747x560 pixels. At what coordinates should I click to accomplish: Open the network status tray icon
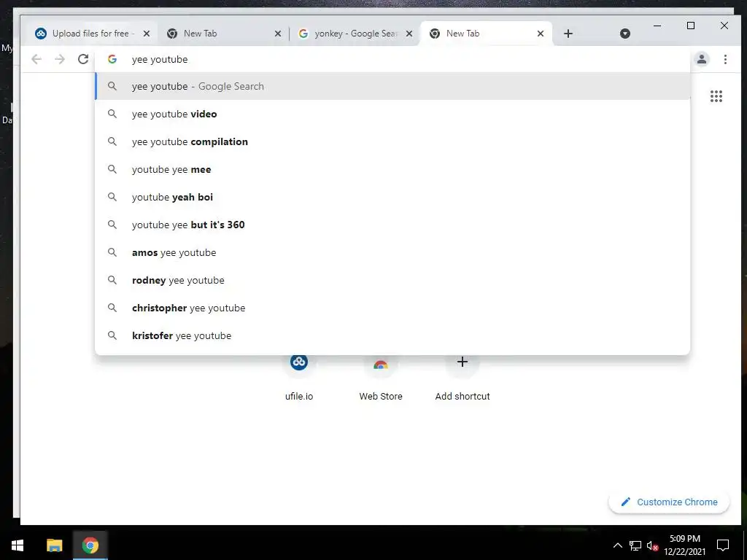coord(635,545)
